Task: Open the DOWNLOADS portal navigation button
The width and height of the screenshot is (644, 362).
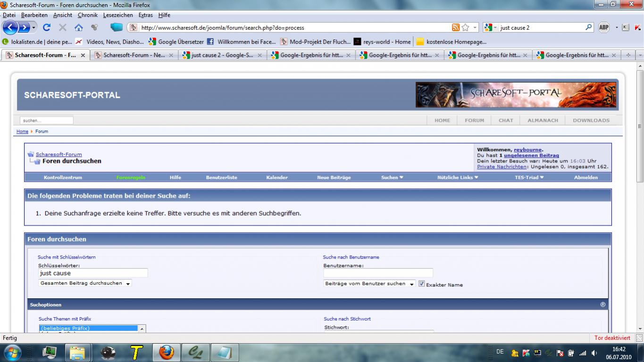Action: 591,120
